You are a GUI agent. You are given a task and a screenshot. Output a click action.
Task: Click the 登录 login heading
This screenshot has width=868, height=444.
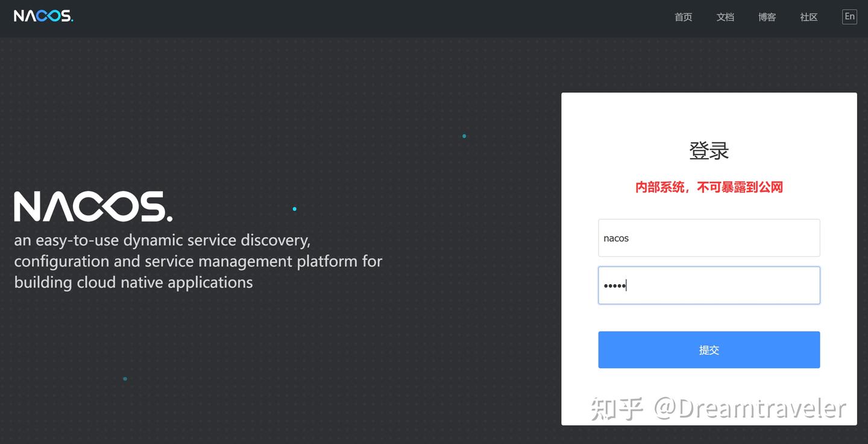click(x=709, y=150)
